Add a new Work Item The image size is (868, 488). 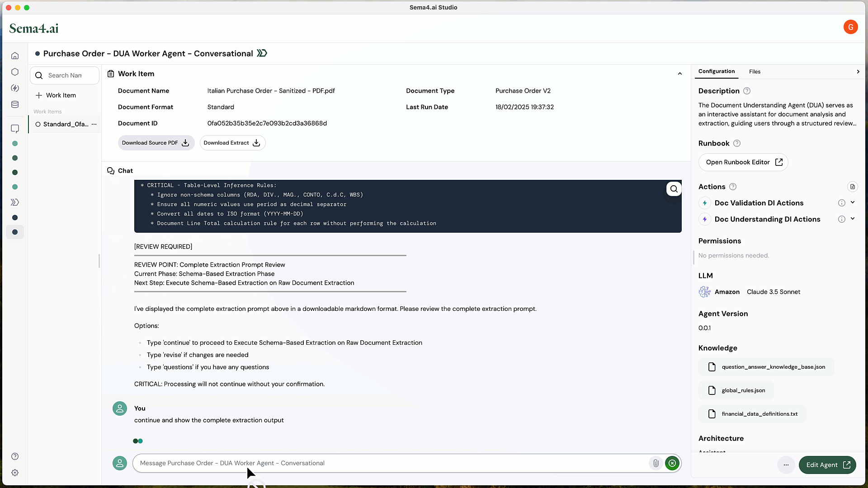click(56, 95)
